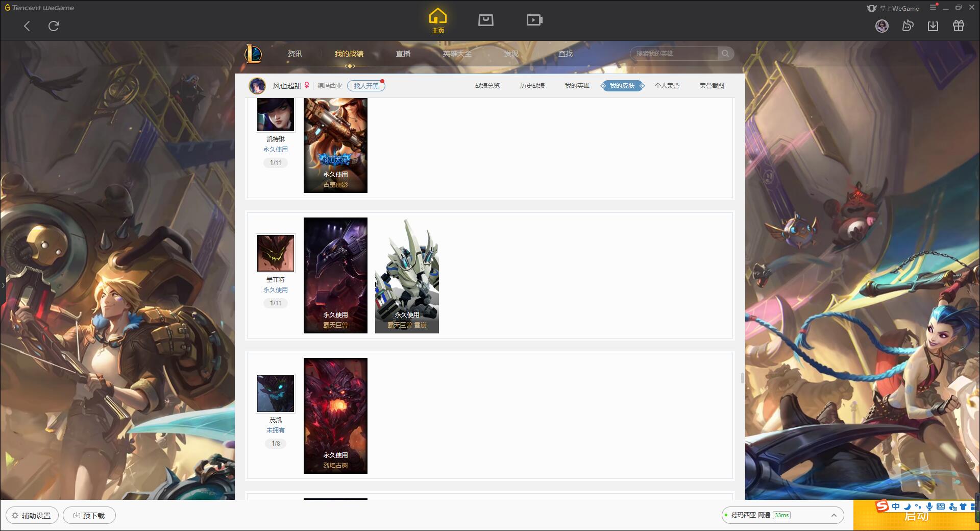Click the 茂凯 champion portrait

coord(276,394)
